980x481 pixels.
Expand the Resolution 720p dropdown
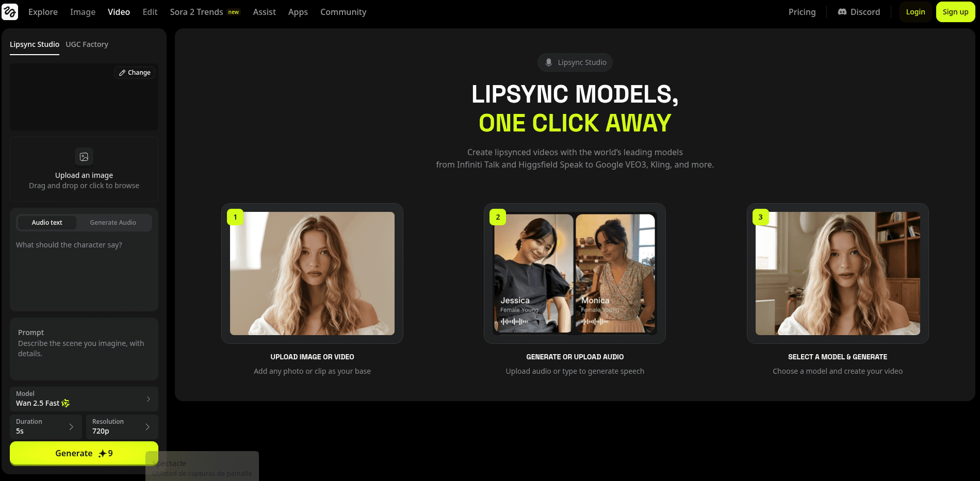pyautogui.click(x=122, y=426)
